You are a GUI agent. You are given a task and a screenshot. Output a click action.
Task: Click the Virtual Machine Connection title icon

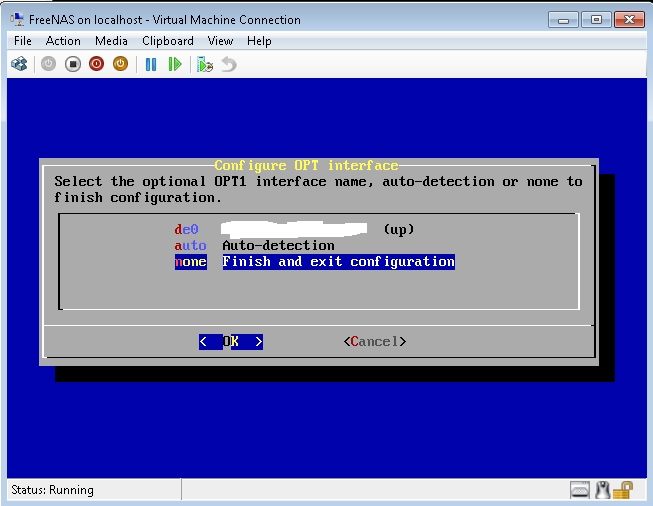tap(17, 20)
